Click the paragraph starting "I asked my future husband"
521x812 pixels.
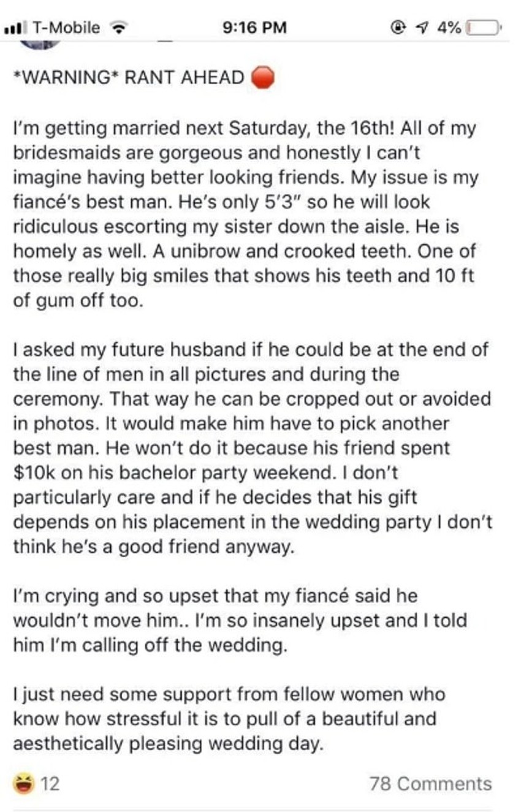click(251, 447)
